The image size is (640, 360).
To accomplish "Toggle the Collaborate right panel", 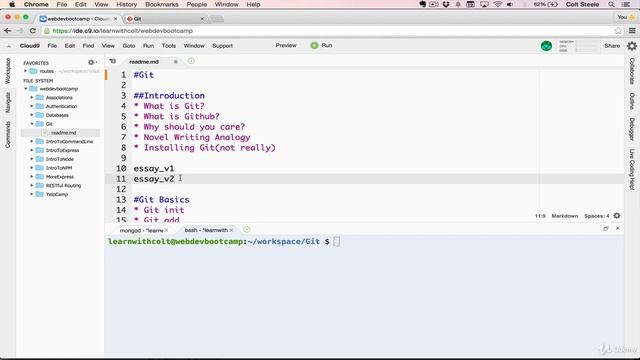I will [x=632, y=71].
